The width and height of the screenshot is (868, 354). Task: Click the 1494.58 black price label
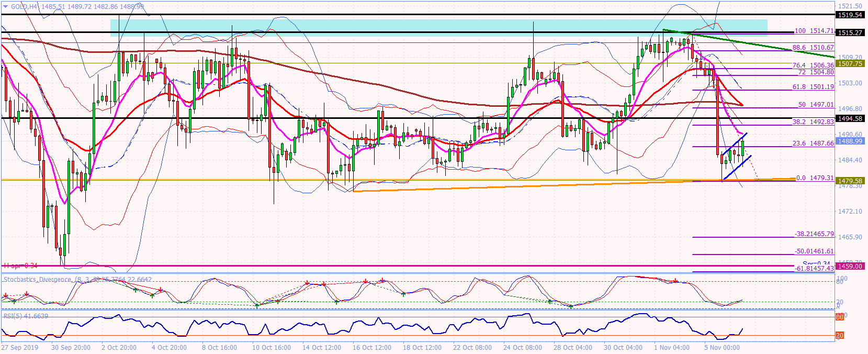[850, 119]
